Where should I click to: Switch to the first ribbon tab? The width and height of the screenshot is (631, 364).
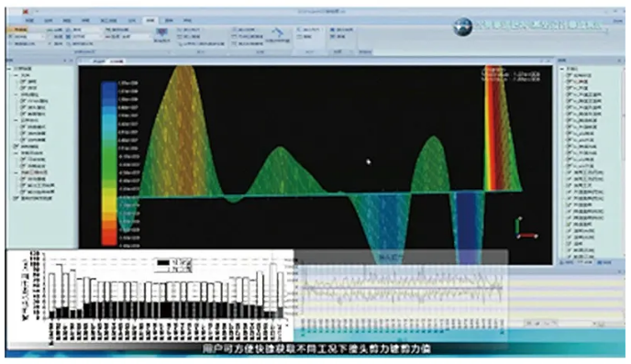[x=29, y=20]
